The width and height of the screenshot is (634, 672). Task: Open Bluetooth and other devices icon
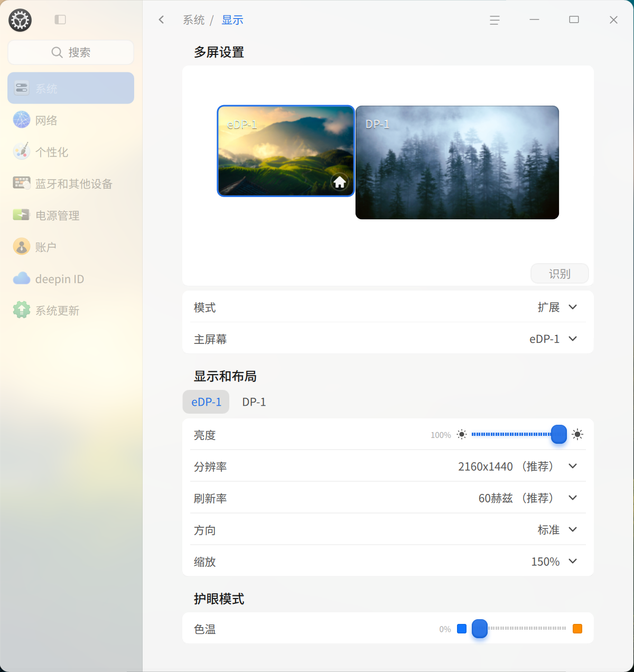tap(22, 183)
